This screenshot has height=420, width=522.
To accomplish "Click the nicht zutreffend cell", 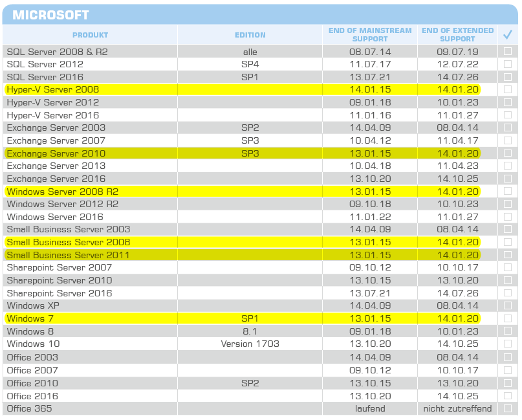I will 457,409.
